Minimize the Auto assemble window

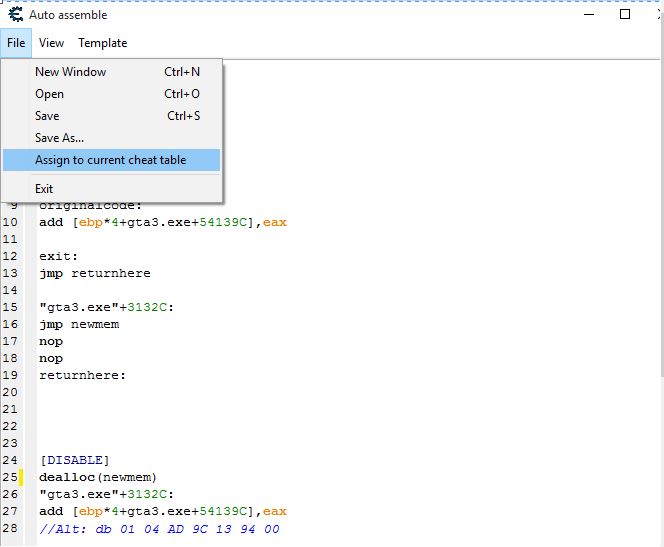[x=586, y=15]
